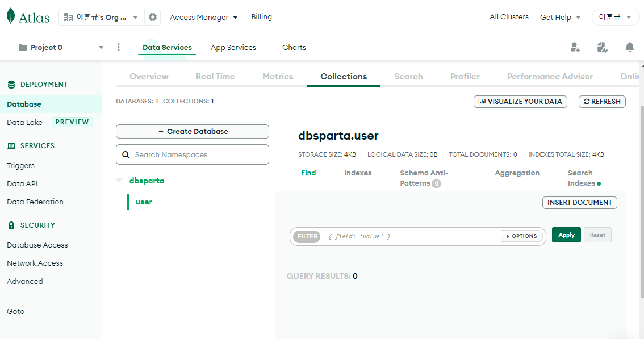Click the Services monitor icon

click(x=11, y=146)
